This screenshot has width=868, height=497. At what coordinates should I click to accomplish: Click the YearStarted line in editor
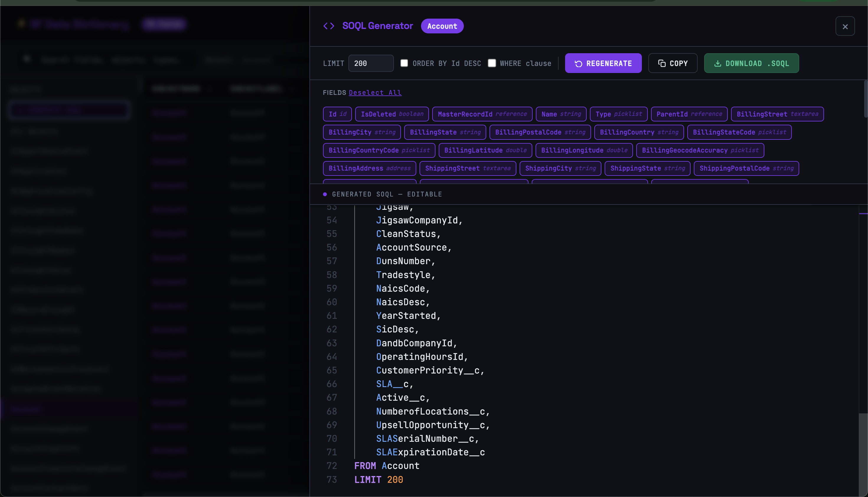click(408, 316)
